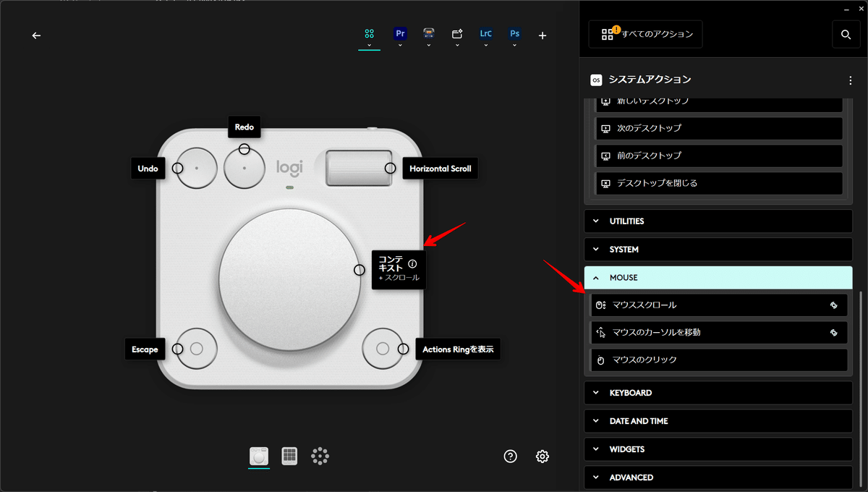Expand the KEYBOARD section

pos(718,393)
